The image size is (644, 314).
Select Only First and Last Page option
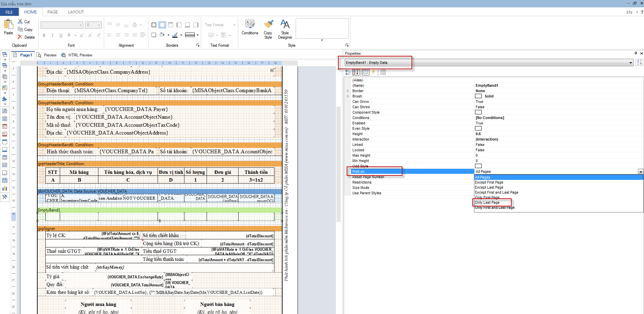(495, 207)
